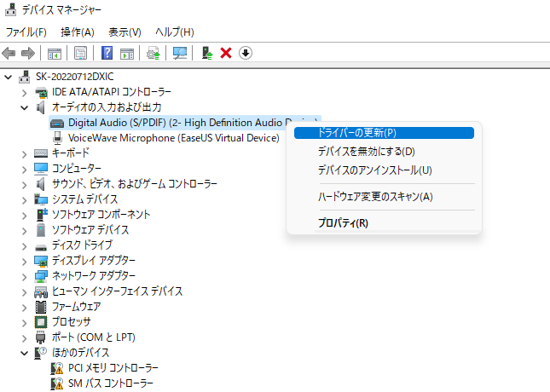Click the Properties toolbar icon

pos(81,54)
